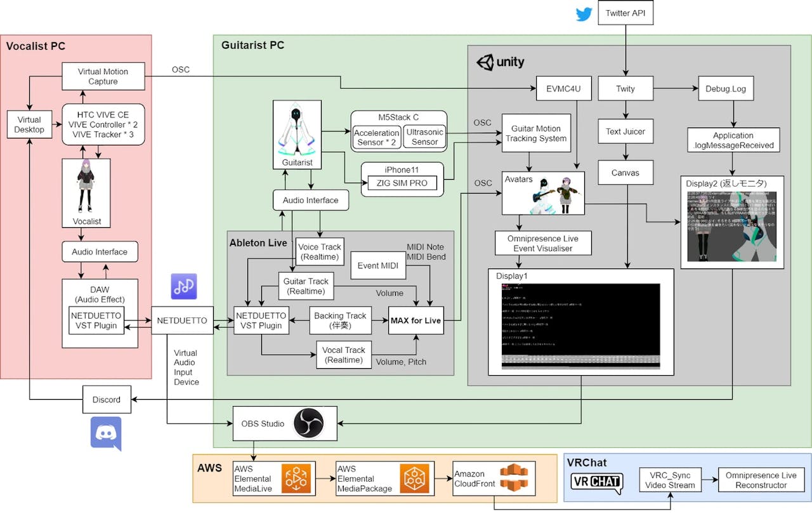Click the Virtual Audio Input Device label

point(186,367)
